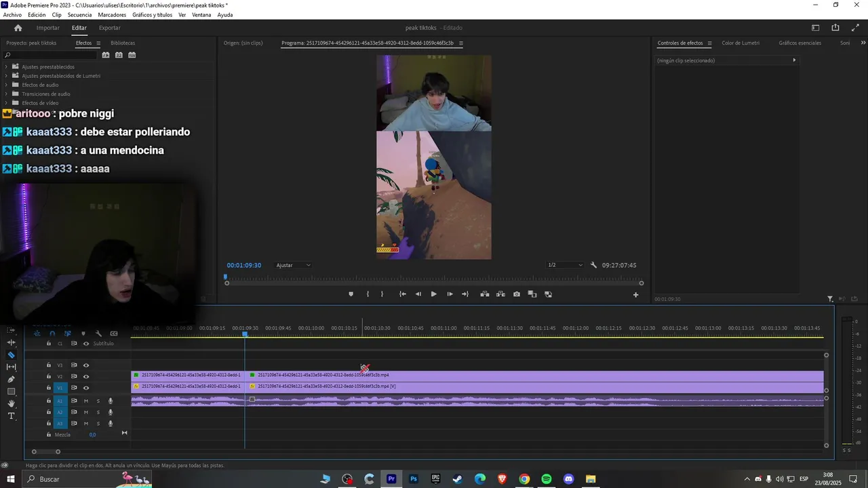Open the Ajustar zoom level dropdown
Viewport: 868px width, 488px height.
(294, 265)
